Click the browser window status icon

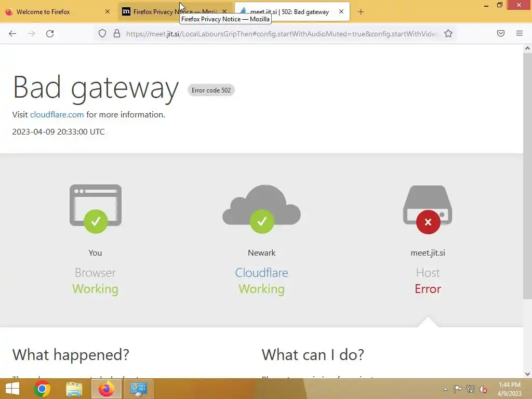coord(96,208)
